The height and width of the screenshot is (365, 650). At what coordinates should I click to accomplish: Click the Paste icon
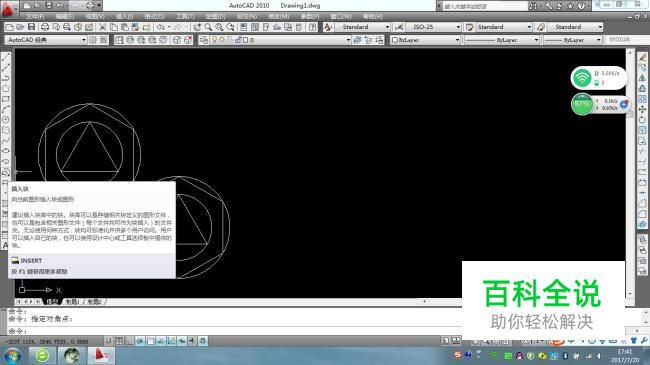click(124, 27)
